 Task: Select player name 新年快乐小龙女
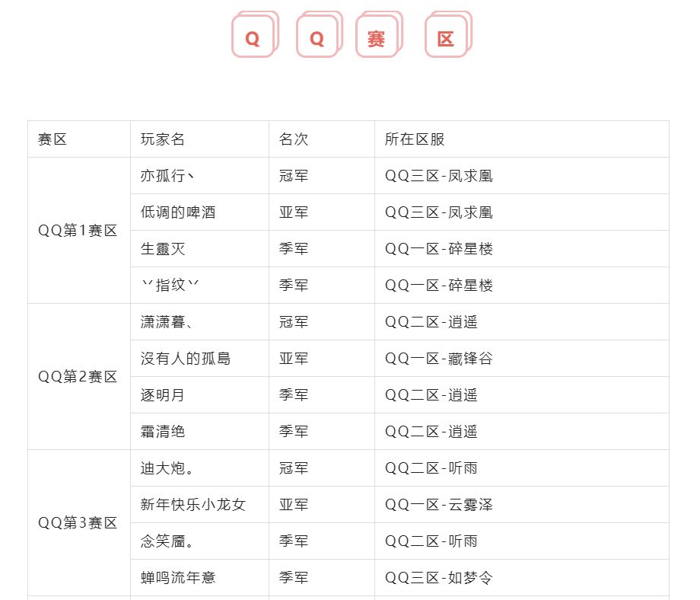click(193, 505)
